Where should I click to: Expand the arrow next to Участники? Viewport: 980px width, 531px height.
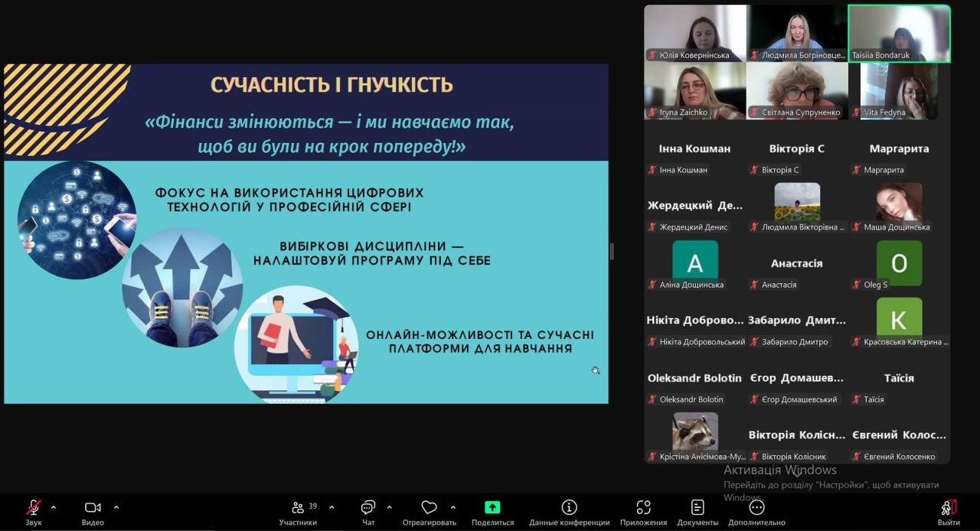click(x=332, y=507)
